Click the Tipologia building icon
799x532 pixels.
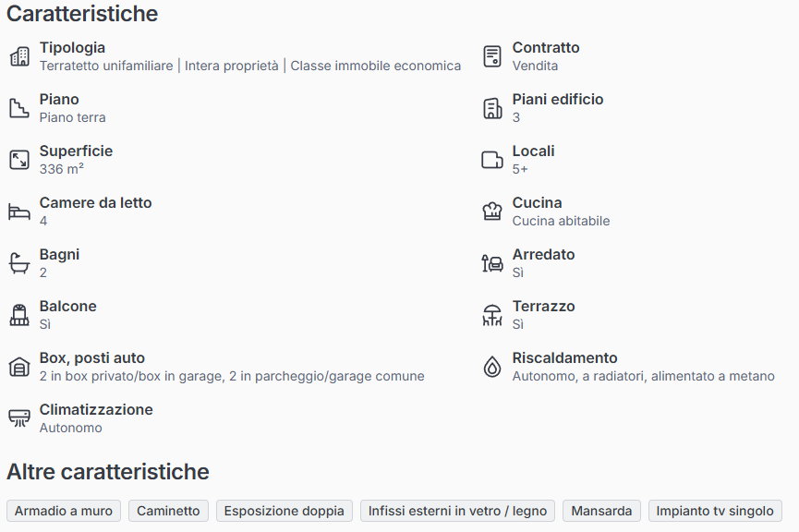(19, 56)
